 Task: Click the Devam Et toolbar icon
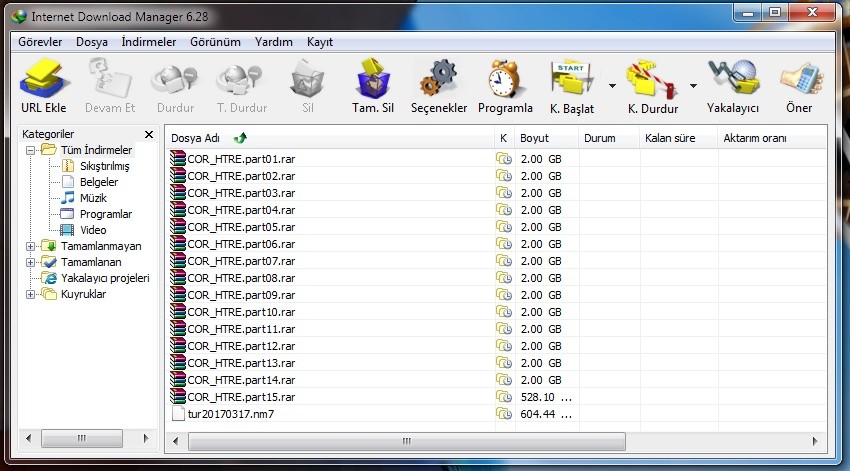click(x=110, y=79)
